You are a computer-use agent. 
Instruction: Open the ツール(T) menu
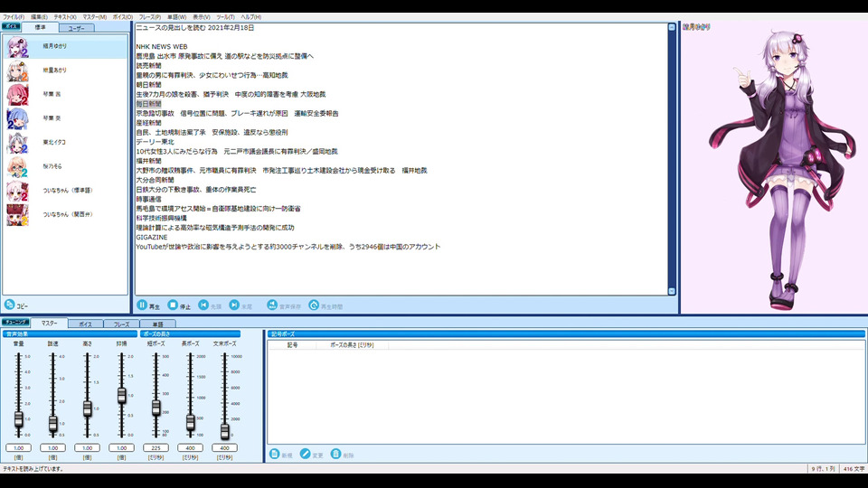tap(225, 17)
